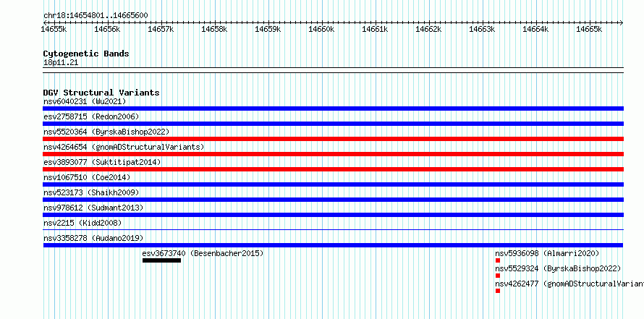Viewport: 644px width, 319px height.
Task: Click the nsv6040231 (Wu2021) variant label
Action: 85,101
